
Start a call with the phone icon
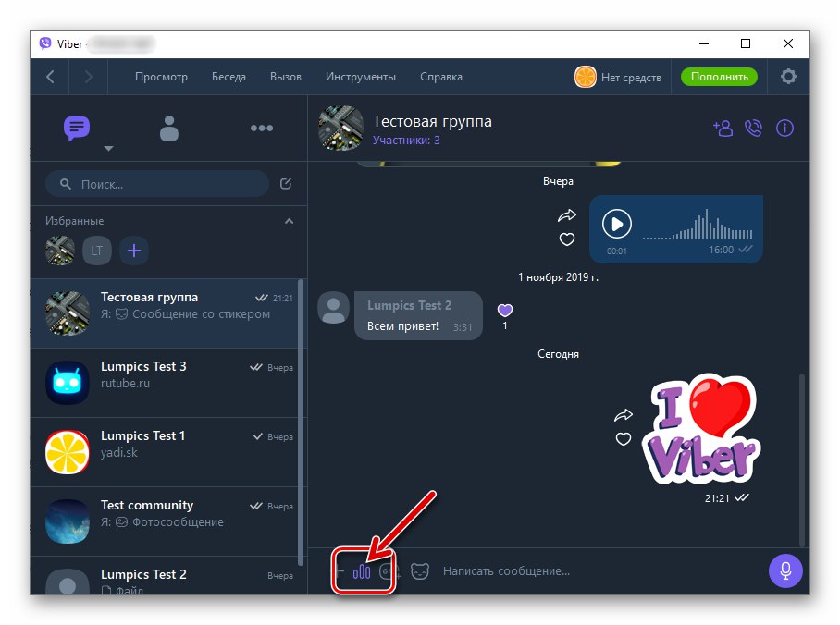click(753, 128)
